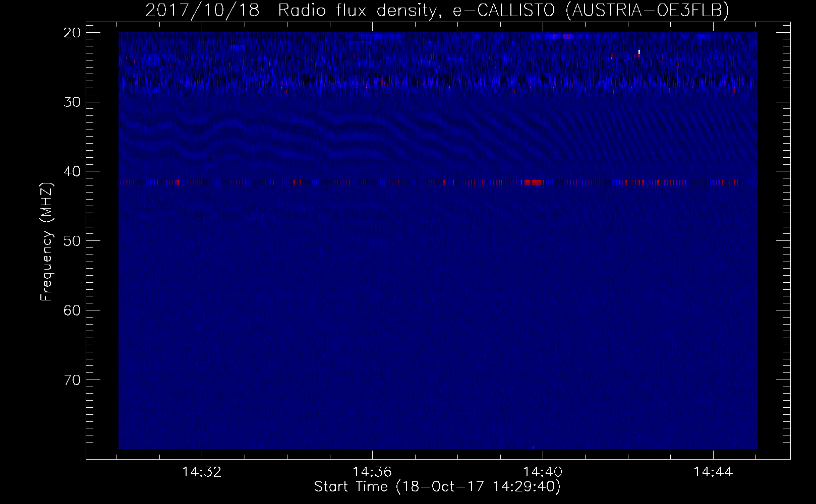Viewport: 816px width, 504px height.
Task: Click the frequency tick label '60'
Action: click(x=72, y=310)
